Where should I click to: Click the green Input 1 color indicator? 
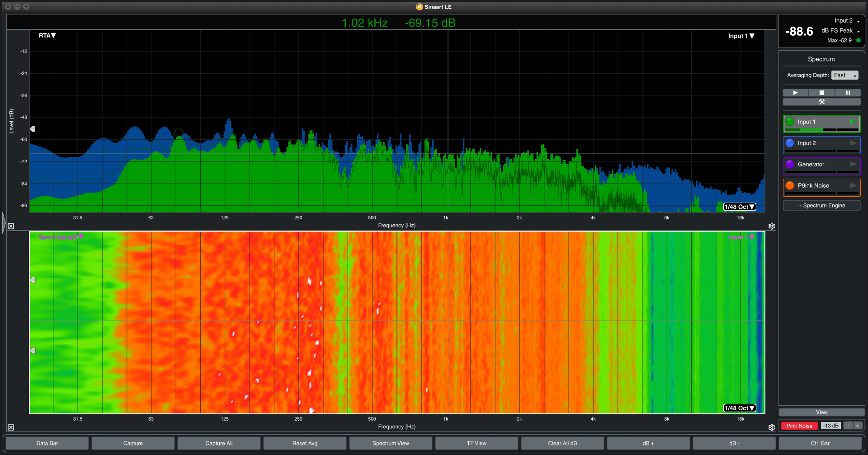[x=790, y=122]
